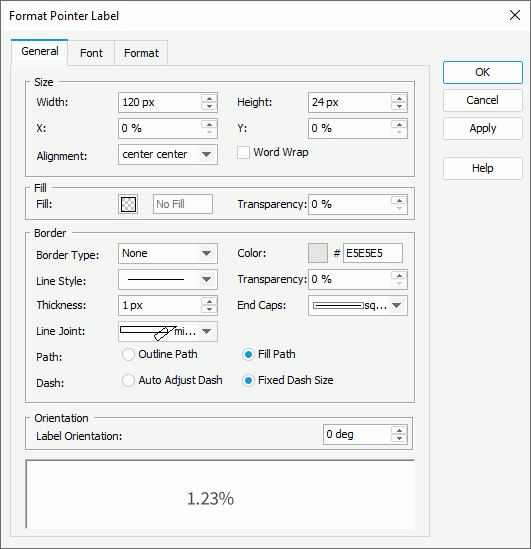Switch to the Font tab
531x549 pixels.
(x=91, y=53)
